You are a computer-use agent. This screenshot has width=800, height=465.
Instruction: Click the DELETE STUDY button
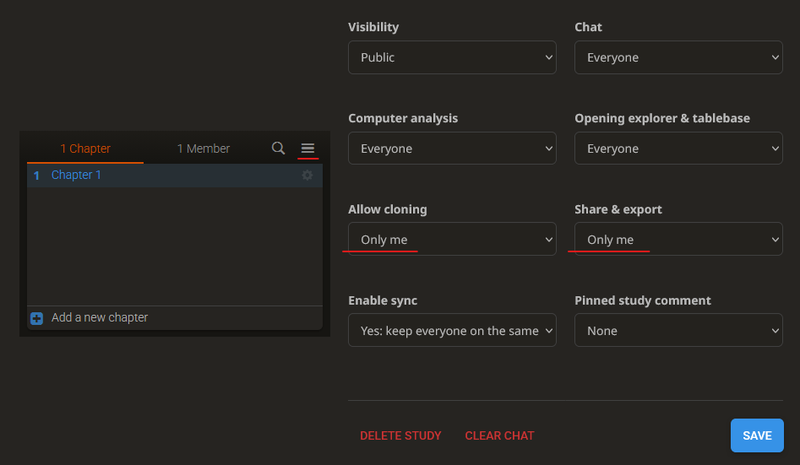(400, 436)
